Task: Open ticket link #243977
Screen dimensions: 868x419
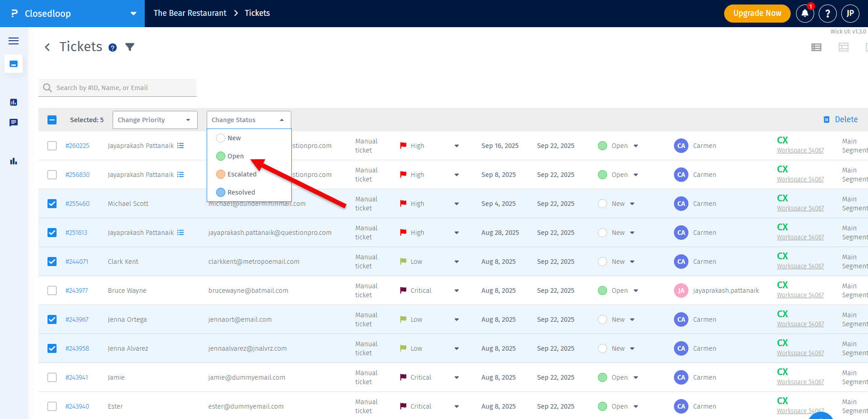Action: (76, 290)
